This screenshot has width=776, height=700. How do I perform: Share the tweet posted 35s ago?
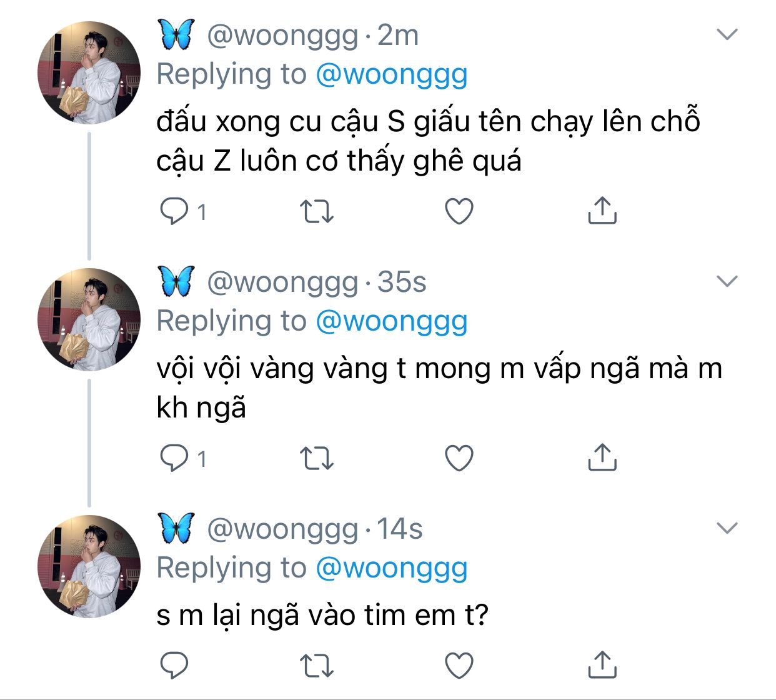tap(602, 457)
